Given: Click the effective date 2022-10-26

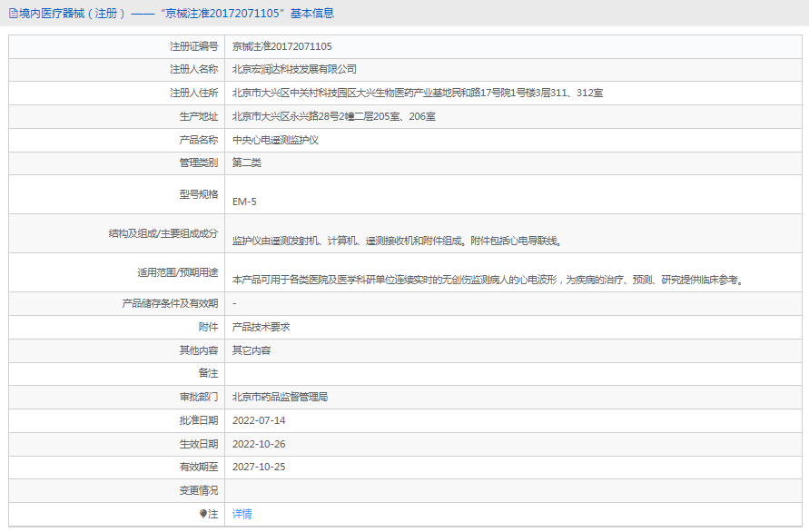Looking at the screenshot, I should point(259,444).
